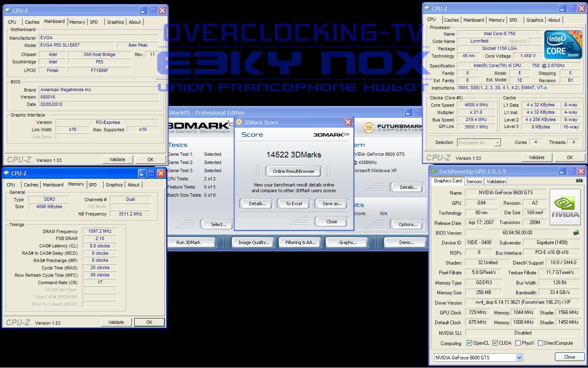This screenshot has width=588, height=368.
Task: Open SPD tab in Memory CPU-Z window
Action: (x=93, y=185)
